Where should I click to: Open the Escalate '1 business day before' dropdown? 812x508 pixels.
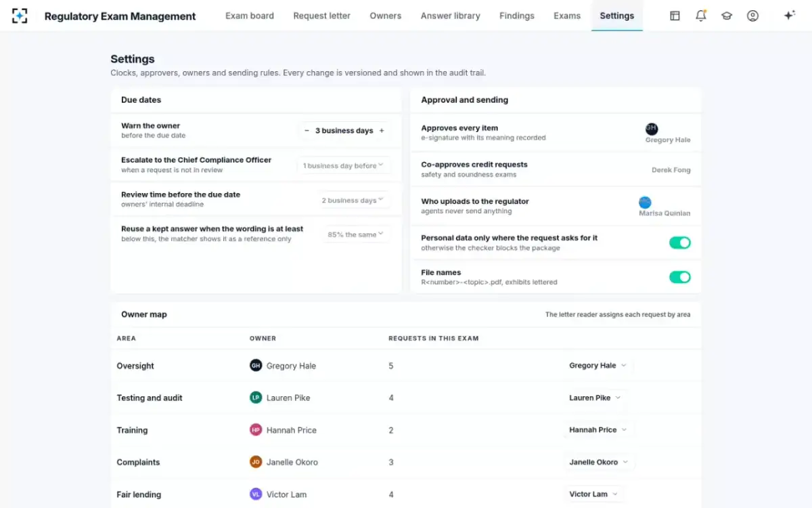344,165
